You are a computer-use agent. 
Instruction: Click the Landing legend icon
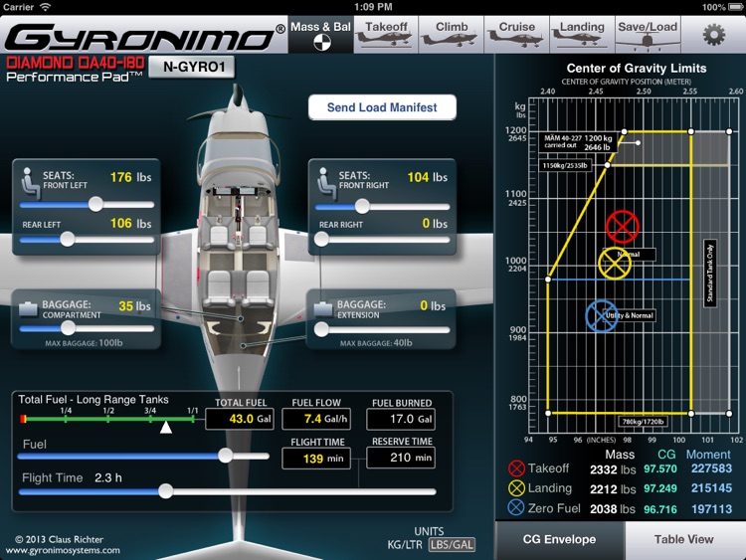516,488
